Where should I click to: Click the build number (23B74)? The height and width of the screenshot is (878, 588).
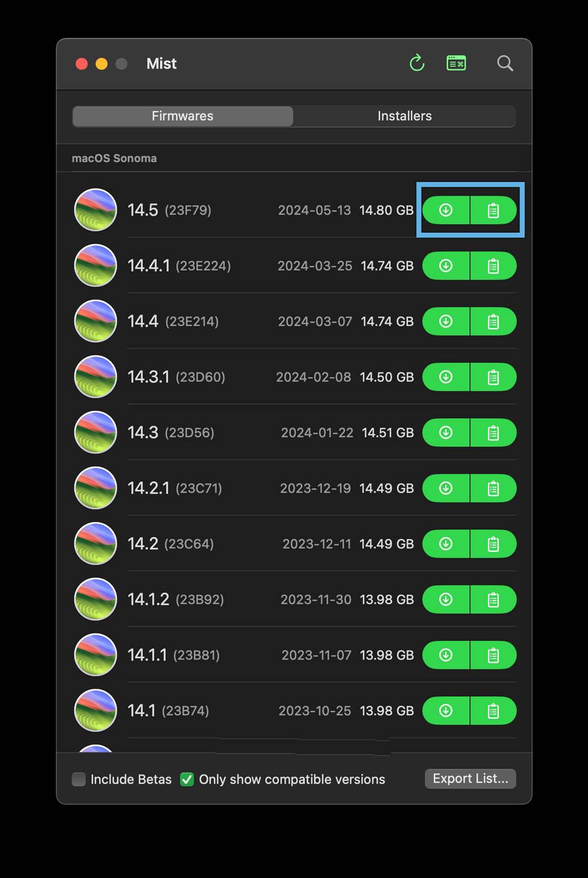click(x=185, y=710)
